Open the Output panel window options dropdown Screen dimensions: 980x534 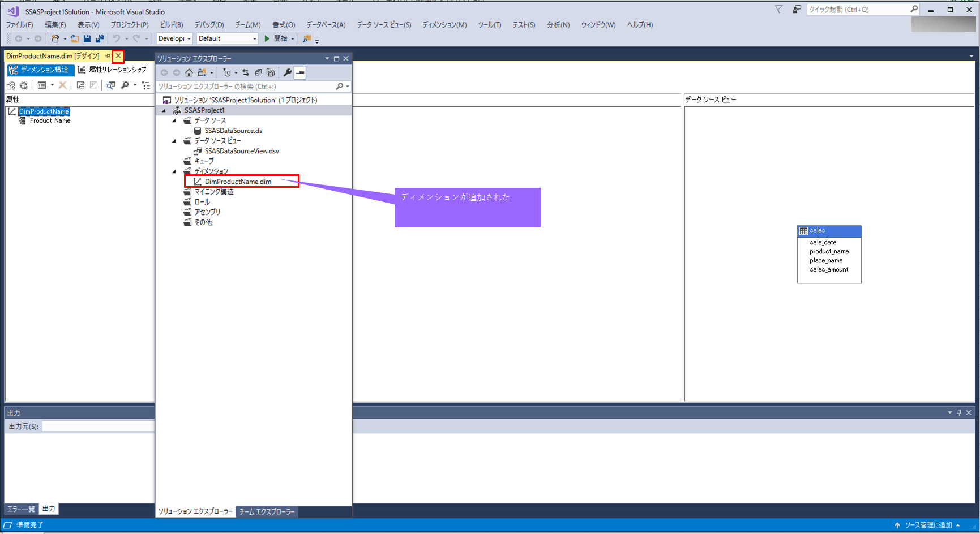pos(949,412)
